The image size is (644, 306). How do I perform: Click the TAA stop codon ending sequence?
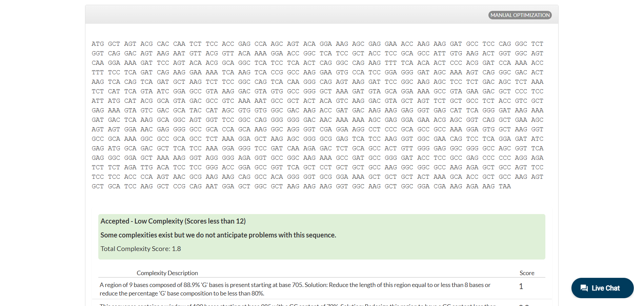(x=504, y=186)
